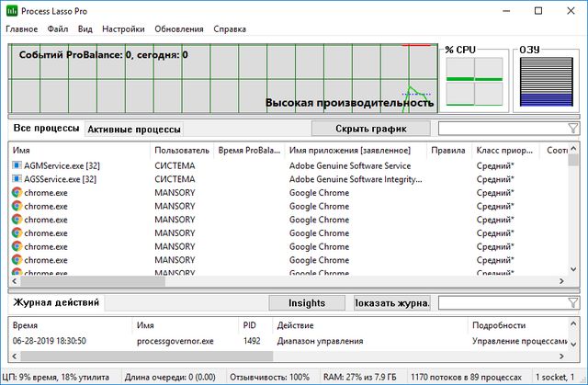
Task: Click the funnel filter icon in process search
Action: [573, 129]
